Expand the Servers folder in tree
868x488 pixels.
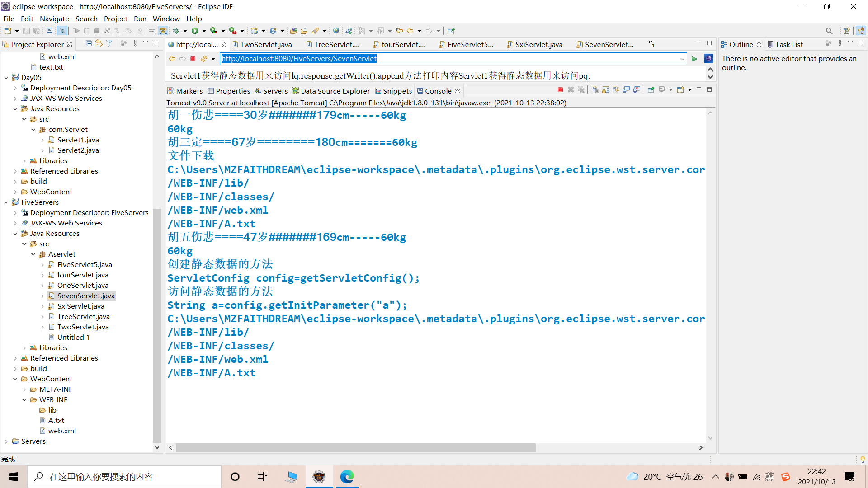[6, 441]
